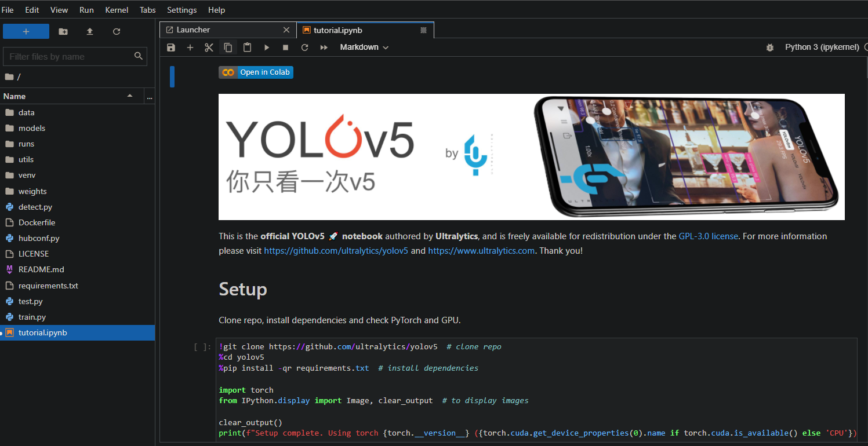Open the Help menu
The height and width of the screenshot is (446, 868).
(216, 10)
